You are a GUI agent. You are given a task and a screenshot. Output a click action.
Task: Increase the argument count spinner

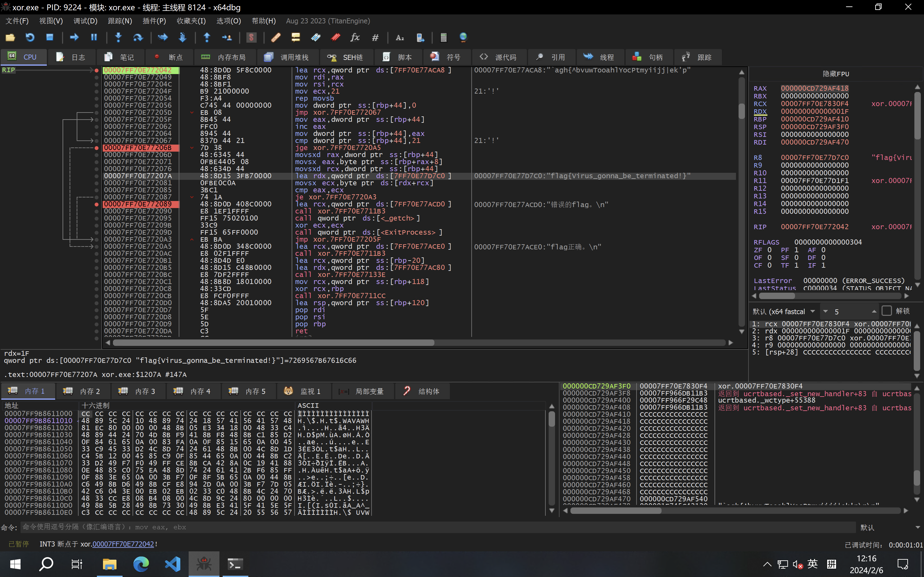pyautogui.click(x=874, y=311)
